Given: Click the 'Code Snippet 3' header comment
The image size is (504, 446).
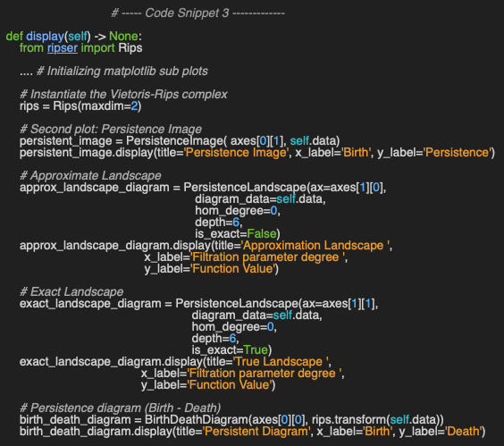Looking at the screenshot, I should [x=197, y=13].
